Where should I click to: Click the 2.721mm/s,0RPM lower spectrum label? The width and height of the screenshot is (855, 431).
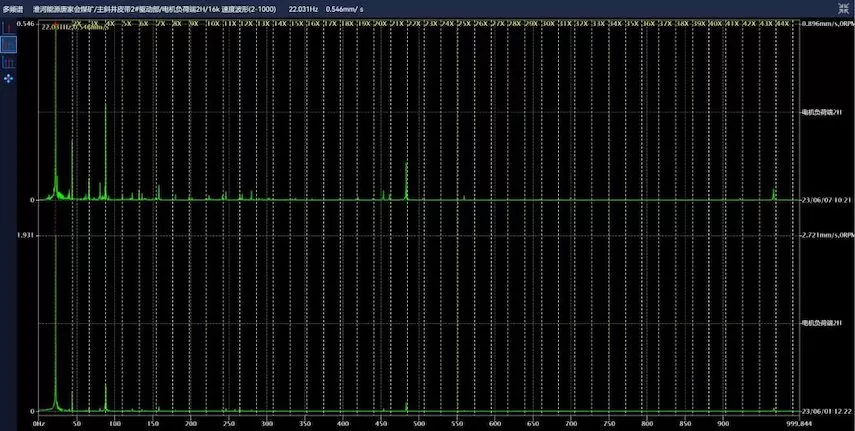tap(827, 235)
